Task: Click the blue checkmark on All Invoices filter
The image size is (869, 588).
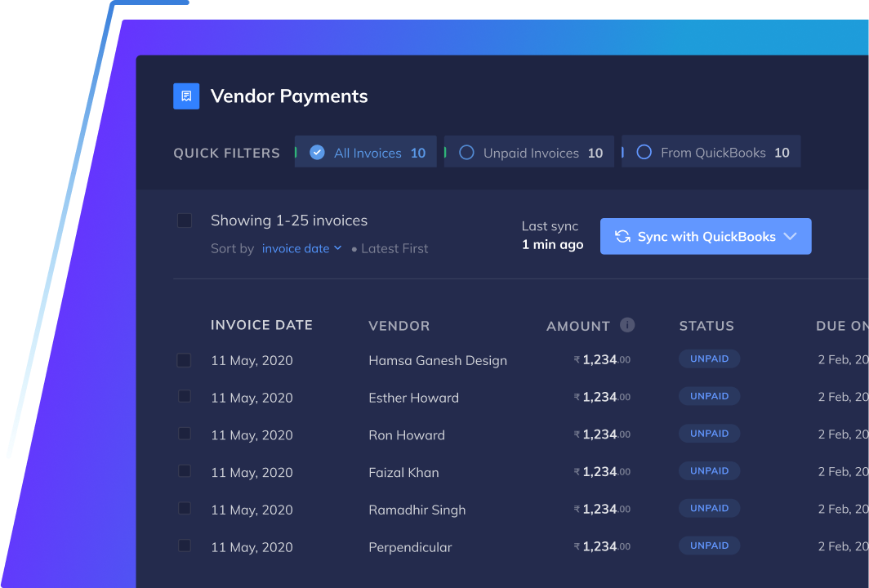Action: pos(317,152)
